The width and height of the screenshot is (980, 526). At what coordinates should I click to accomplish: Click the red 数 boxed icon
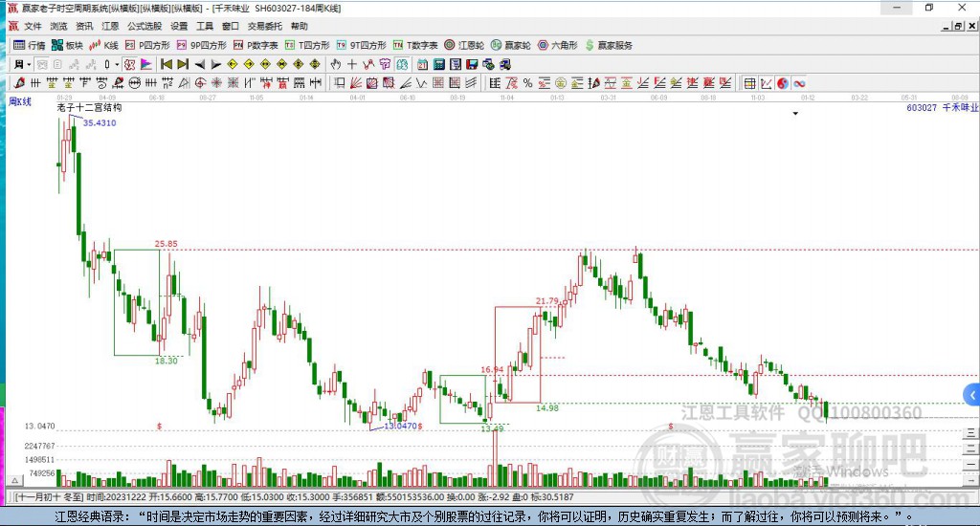[129, 64]
